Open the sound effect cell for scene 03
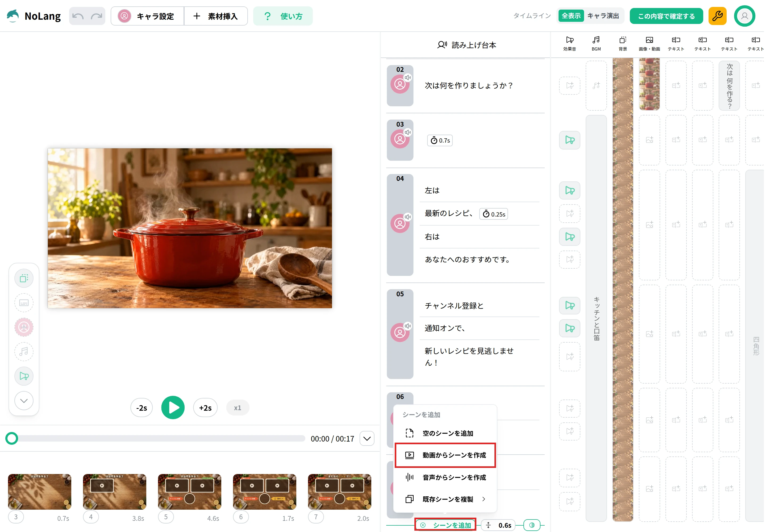This screenshot has height=532, width=766. coord(569,140)
